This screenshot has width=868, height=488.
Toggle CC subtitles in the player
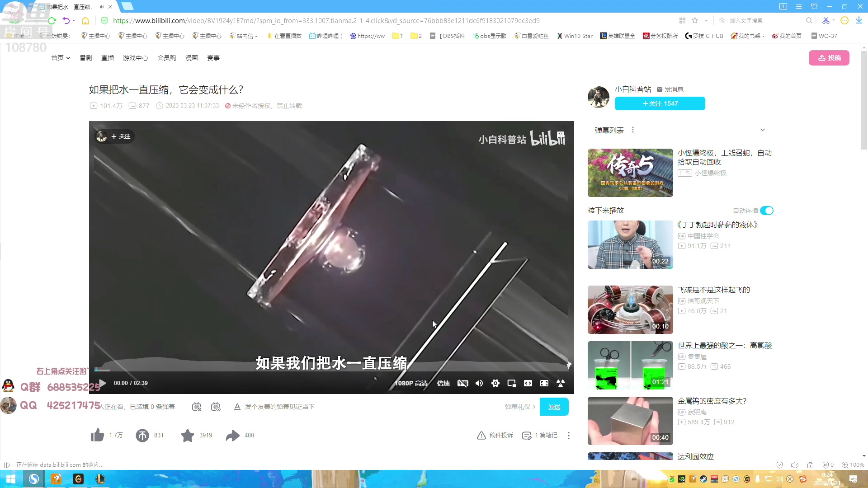pyautogui.click(x=462, y=383)
